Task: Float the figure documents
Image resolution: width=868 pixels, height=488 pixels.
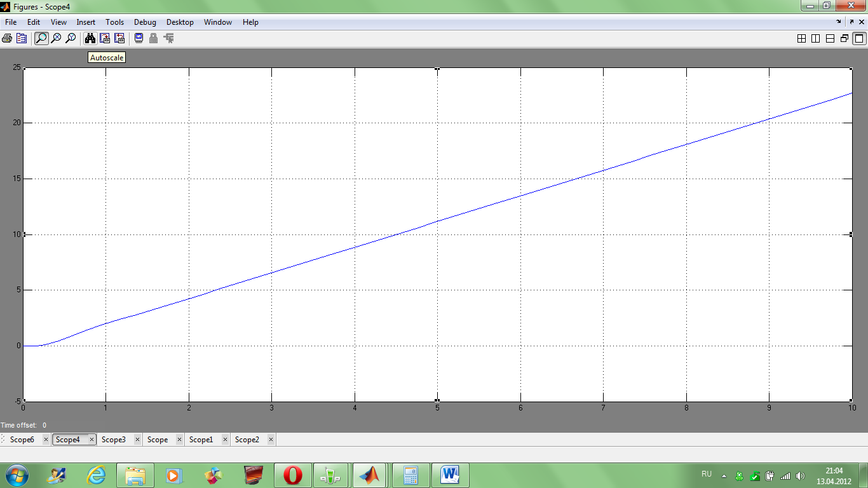Action: [x=844, y=38]
